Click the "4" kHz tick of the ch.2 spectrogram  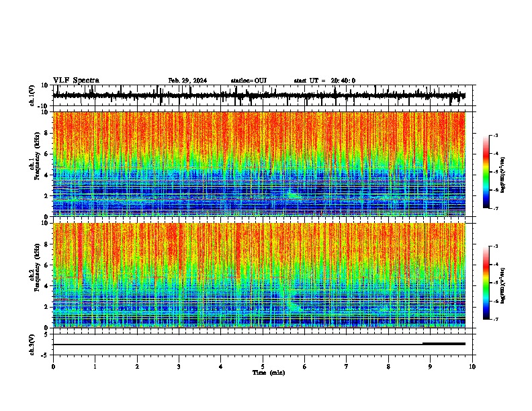pos(46,286)
